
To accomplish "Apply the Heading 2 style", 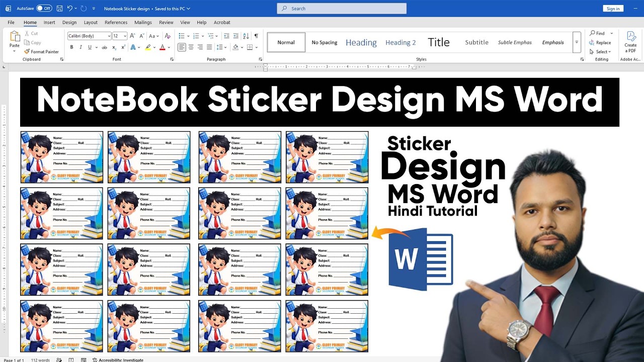I will coord(400,43).
